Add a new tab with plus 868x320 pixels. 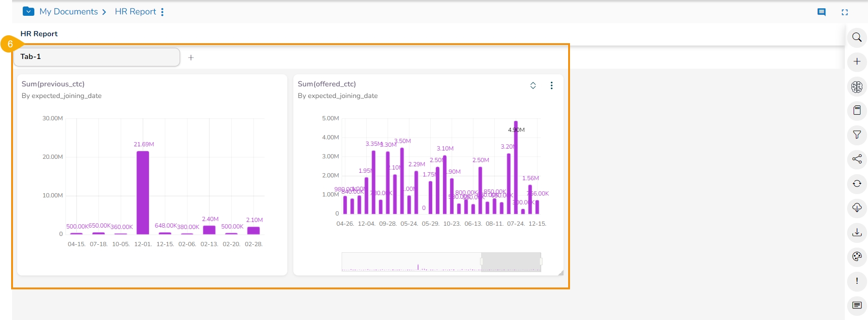(x=191, y=58)
